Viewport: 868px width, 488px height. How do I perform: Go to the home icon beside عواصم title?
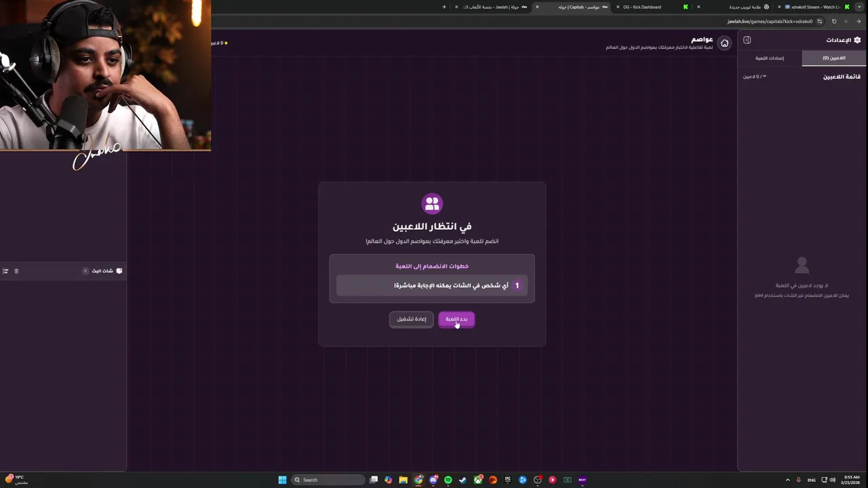point(724,43)
